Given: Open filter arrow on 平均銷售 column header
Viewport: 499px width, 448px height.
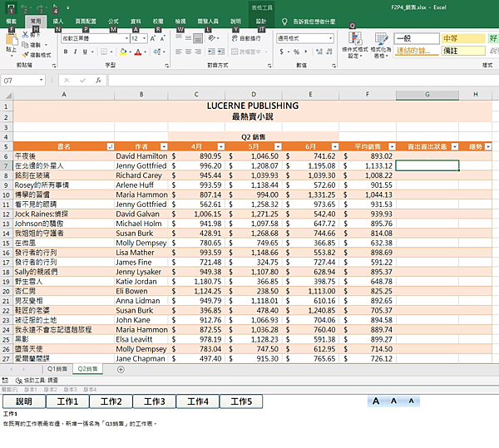Looking at the screenshot, I should [388, 146].
